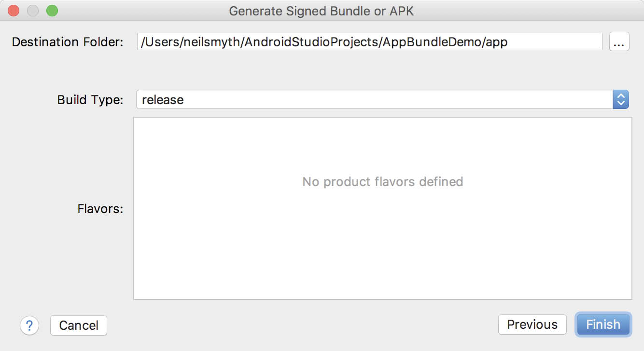Close the dialog with the red button

pos(14,11)
